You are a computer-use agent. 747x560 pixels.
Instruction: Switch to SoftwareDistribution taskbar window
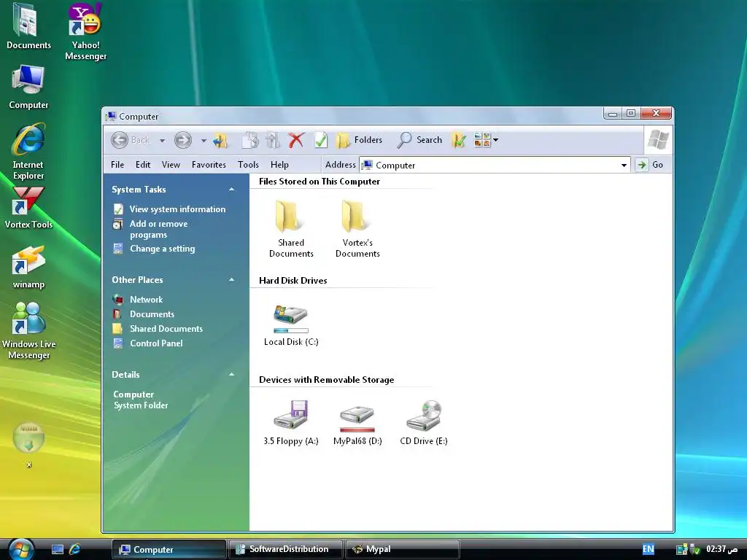tap(285, 549)
